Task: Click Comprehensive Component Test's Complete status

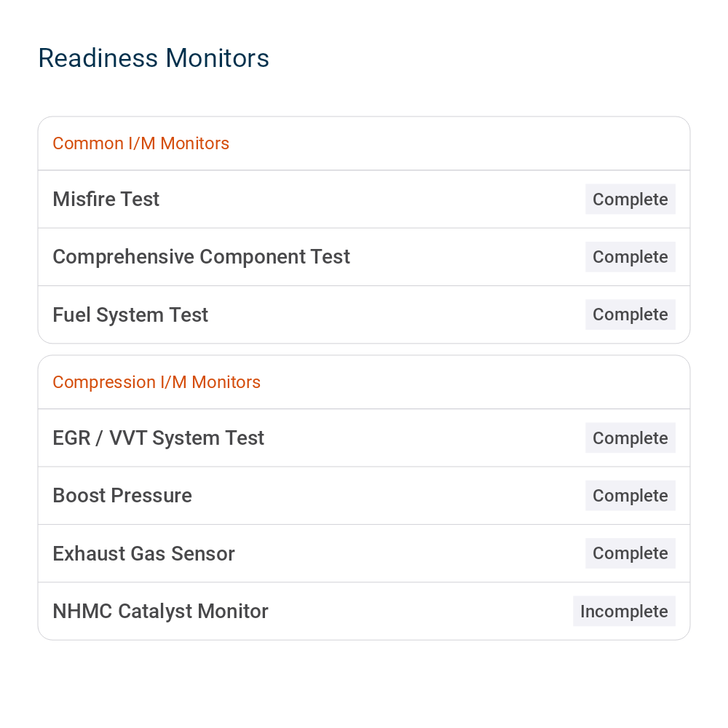Action: click(630, 257)
